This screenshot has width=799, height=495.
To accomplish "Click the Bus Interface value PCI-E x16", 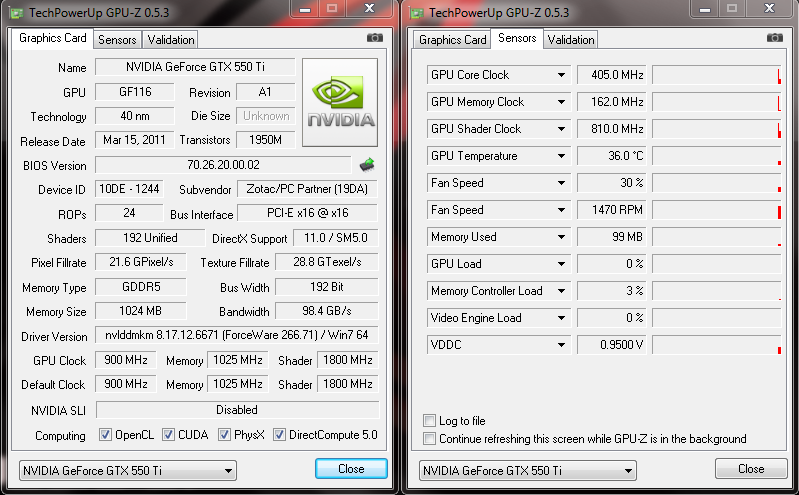I will pos(307,213).
